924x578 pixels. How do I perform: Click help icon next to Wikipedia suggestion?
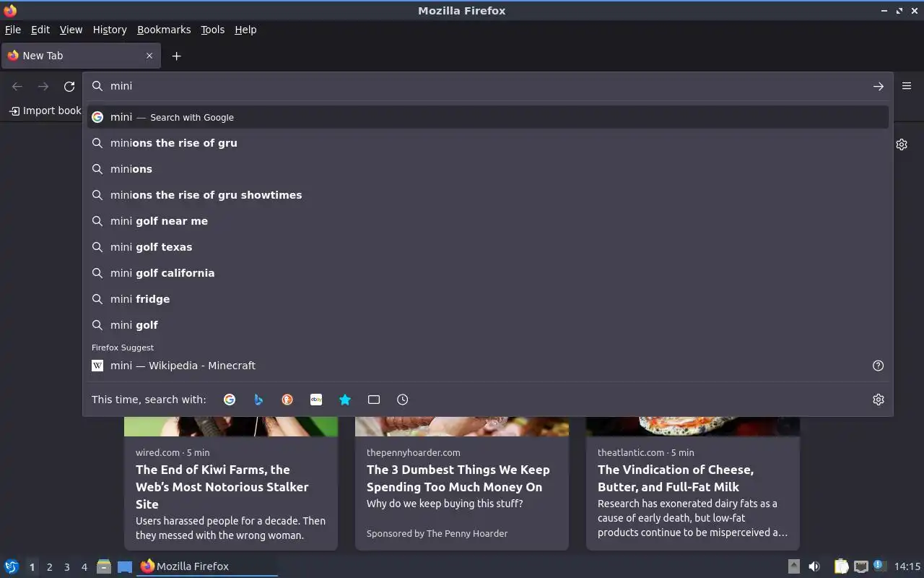tap(878, 366)
